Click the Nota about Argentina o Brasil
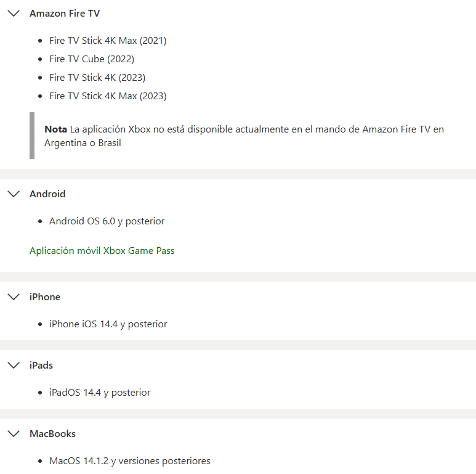This screenshot has width=476, height=474. click(x=244, y=136)
